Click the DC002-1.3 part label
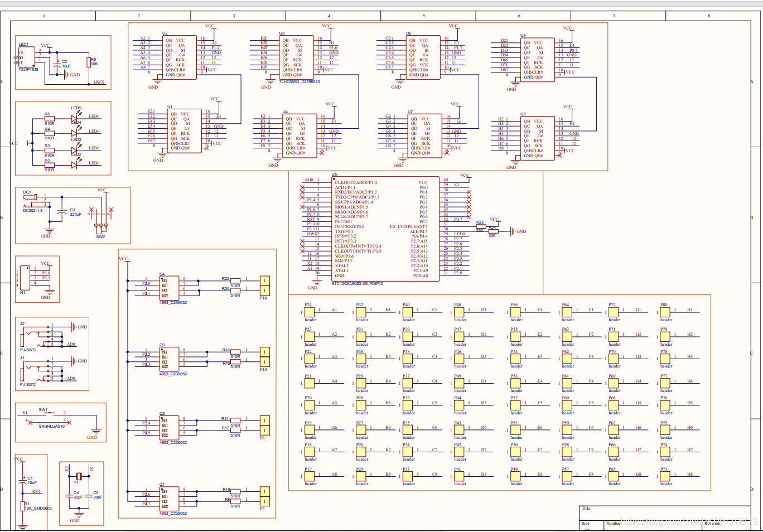The image size is (763, 532). (32, 211)
